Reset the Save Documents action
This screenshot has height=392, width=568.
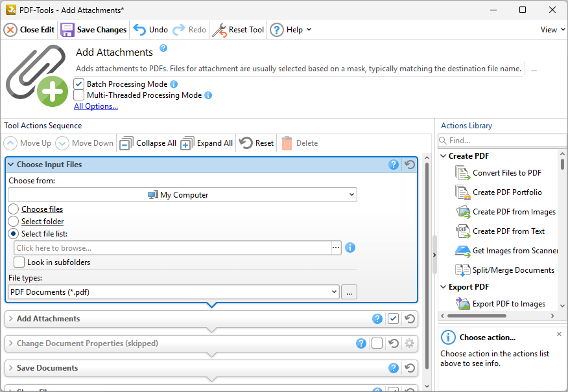click(x=410, y=368)
